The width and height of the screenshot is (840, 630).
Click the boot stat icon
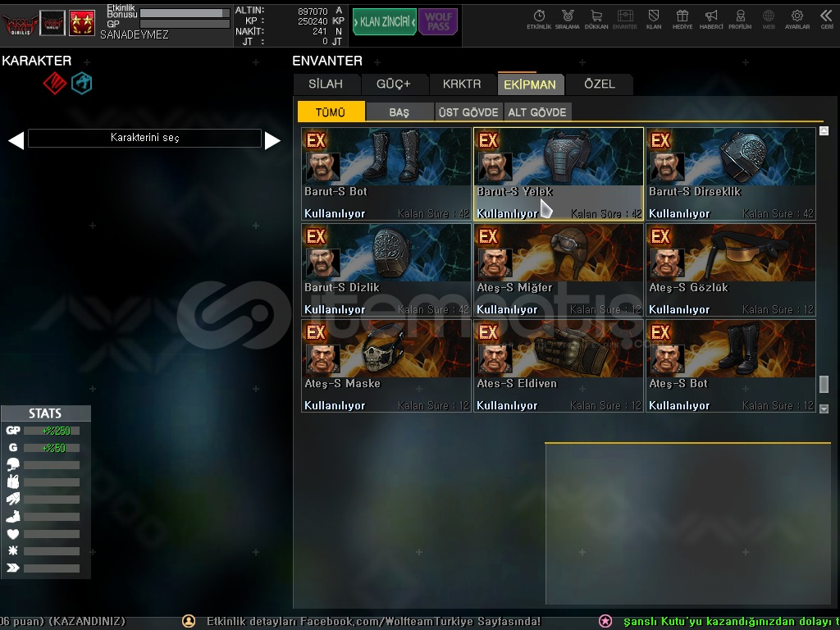pyautogui.click(x=13, y=517)
